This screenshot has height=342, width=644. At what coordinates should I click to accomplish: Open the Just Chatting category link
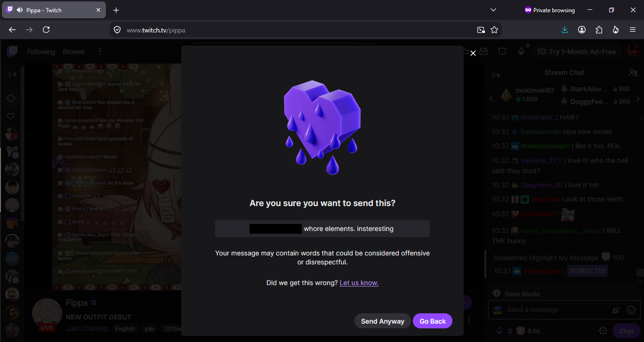tap(87, 329)
